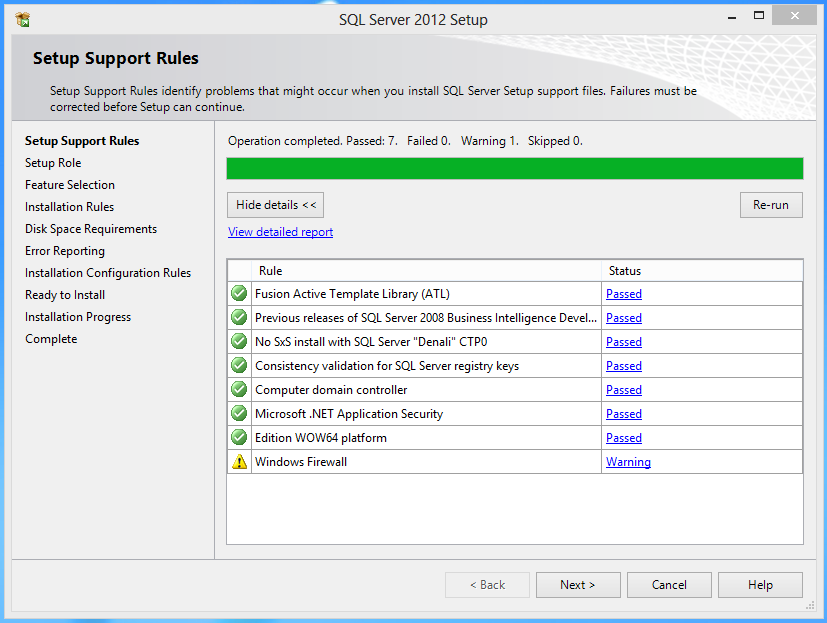Image resolution: width=827 pixels, height=623 pixels.
Task: Minimize the SQL Server 2012 Setup window
Action: click(732, 17)
